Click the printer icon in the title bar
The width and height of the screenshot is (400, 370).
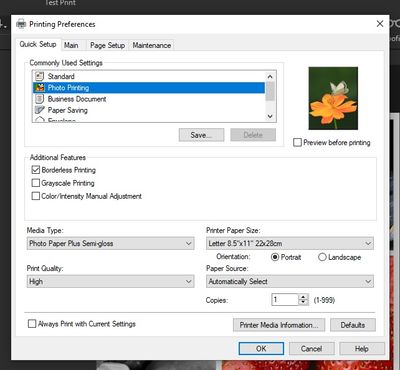click(21, 24)
